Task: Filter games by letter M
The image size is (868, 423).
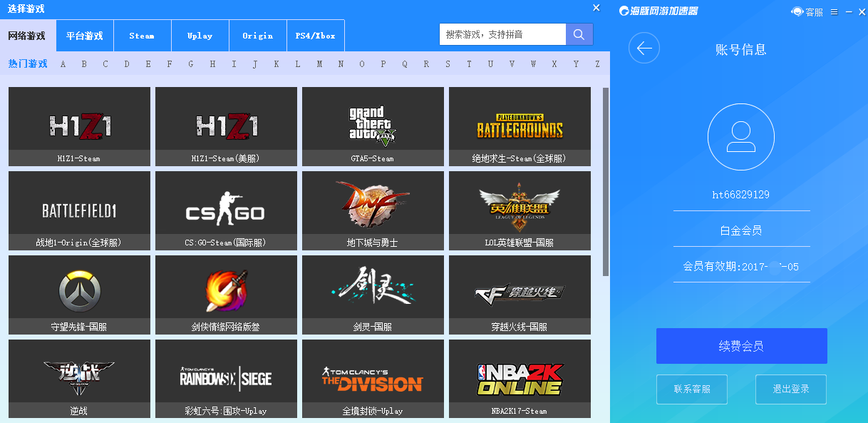Action: 319,64
